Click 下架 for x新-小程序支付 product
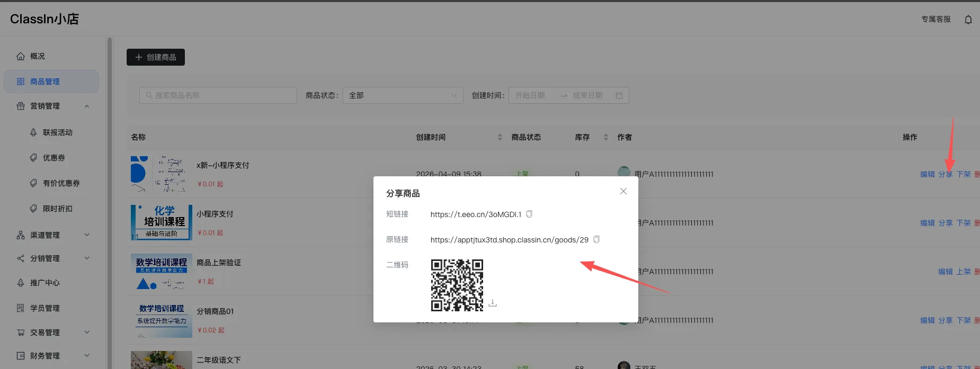This screenshot has width=980, height=369. [x=964, y=174]
